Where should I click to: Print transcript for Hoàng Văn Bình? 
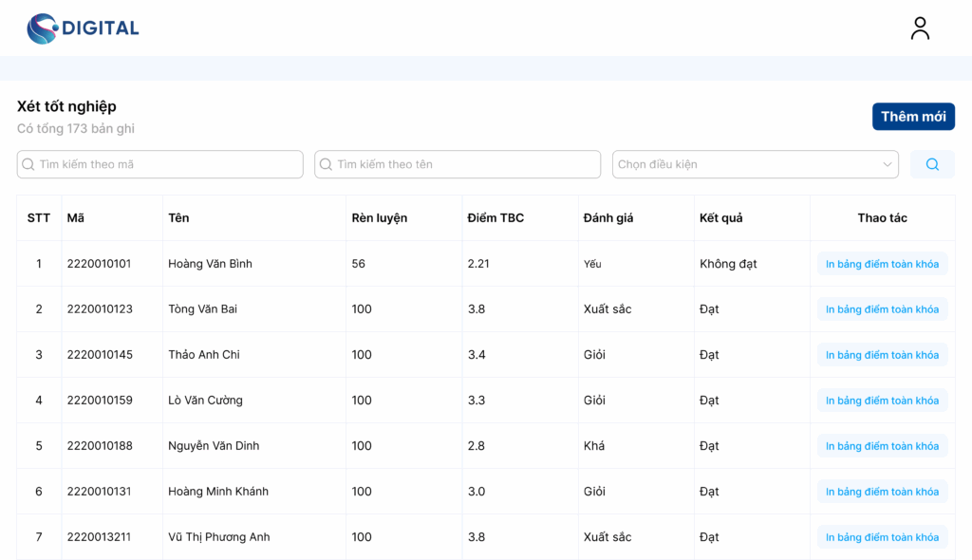882,264
